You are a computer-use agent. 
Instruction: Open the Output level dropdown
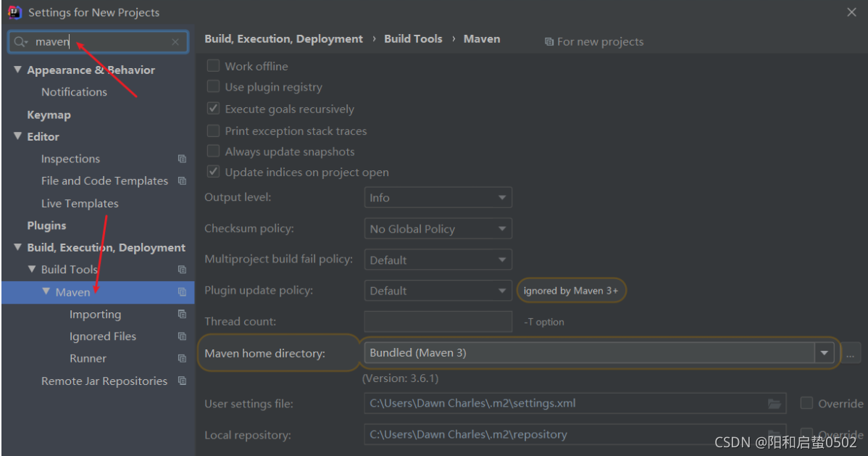(x=438, y=198)
